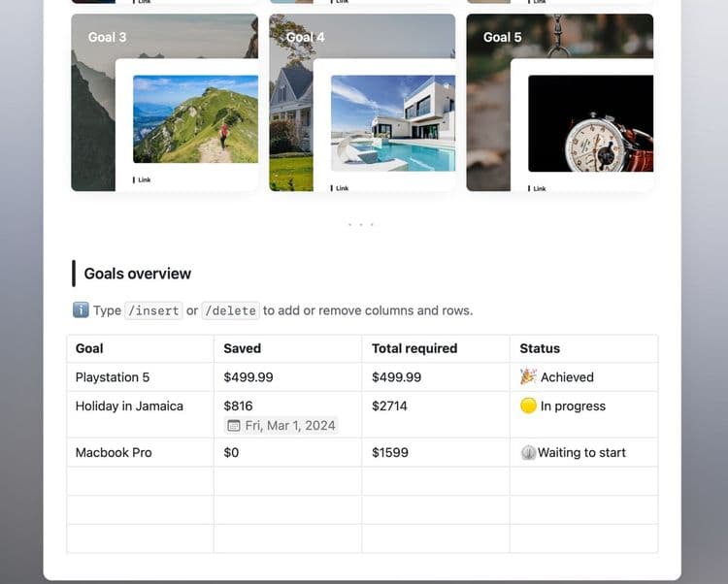Click the gray Waiting to start icon
728x584 pixels.
pos(528,452)
